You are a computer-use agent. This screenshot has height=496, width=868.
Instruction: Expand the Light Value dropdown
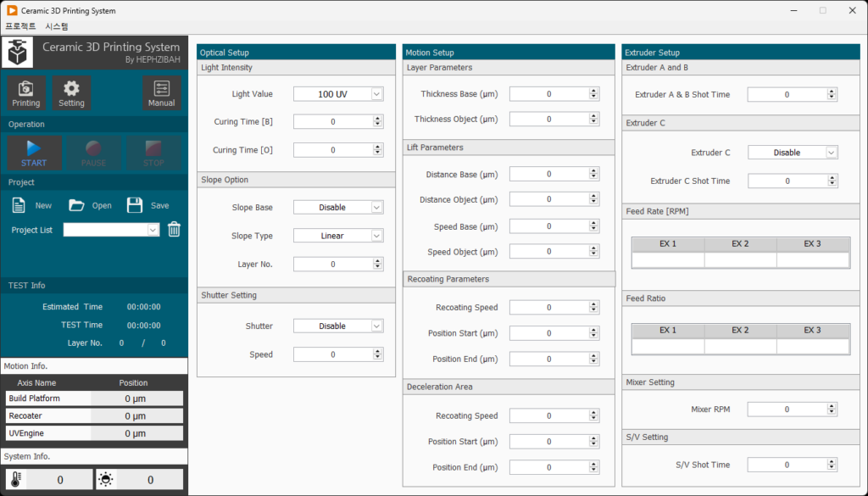click(376, 94)
